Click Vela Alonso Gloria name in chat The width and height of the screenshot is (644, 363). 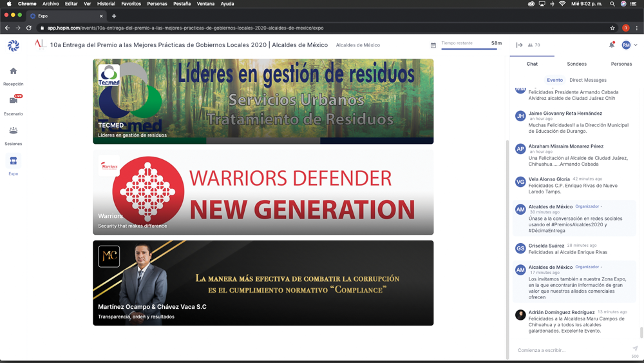(549, 179)
